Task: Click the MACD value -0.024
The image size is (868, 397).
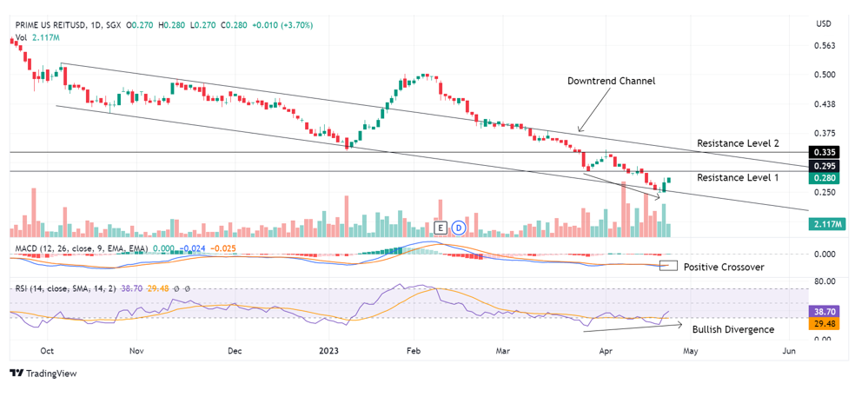Action: [x=194, y=249]
